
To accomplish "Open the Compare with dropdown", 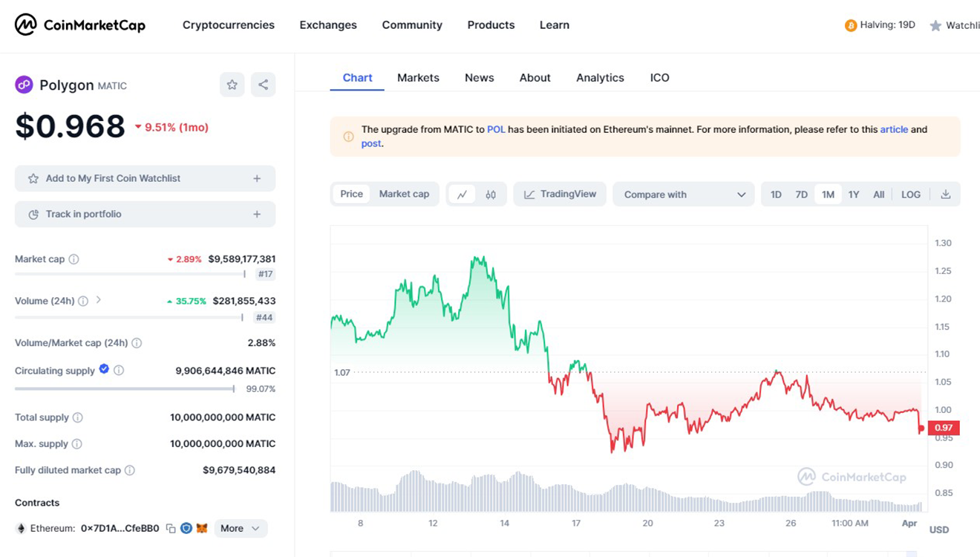I will pyautogui.click(x=683, y=195).
